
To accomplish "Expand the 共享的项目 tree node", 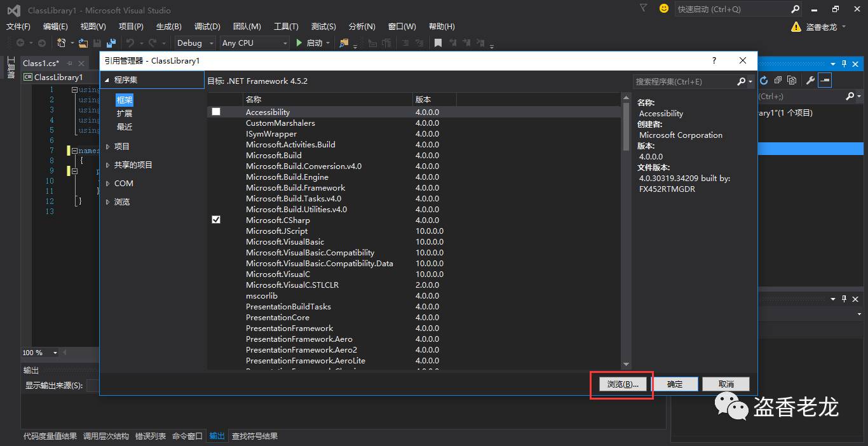I will click(108, 165).
